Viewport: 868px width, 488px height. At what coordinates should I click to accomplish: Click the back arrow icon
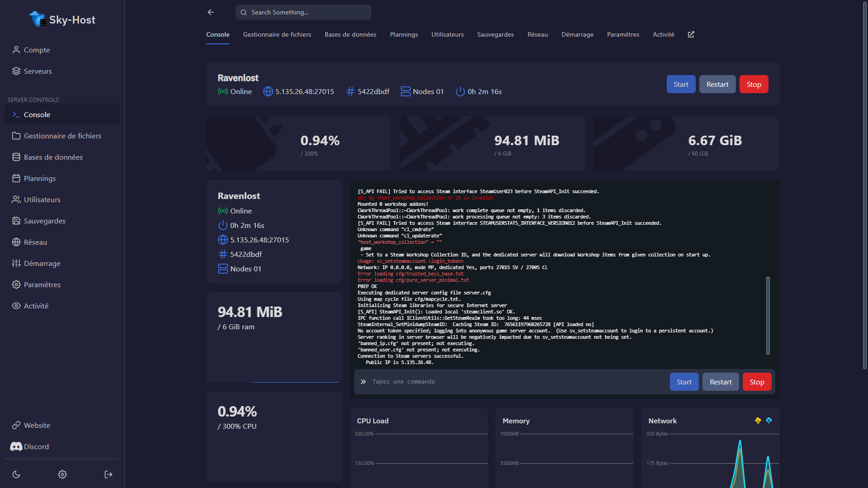tap(211, 12)
